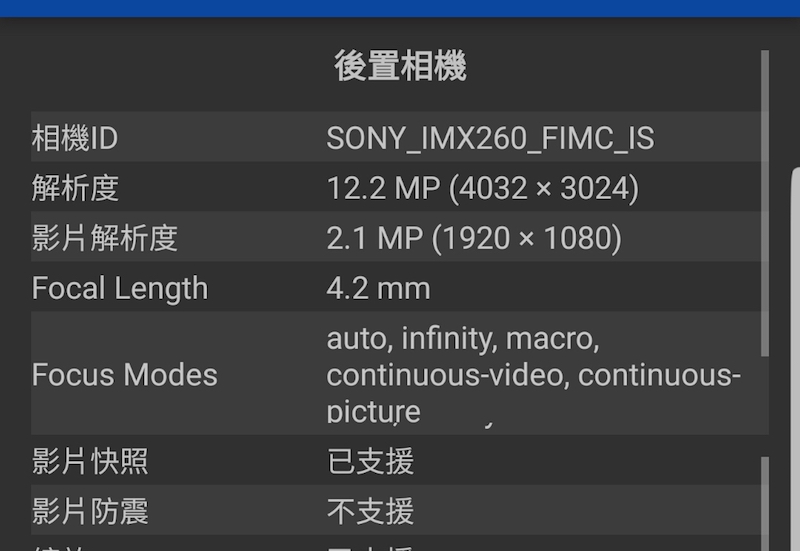800x551 pixels.
Task: Click the 已支援 value for 影片快照
Action: tap(370, 461)
